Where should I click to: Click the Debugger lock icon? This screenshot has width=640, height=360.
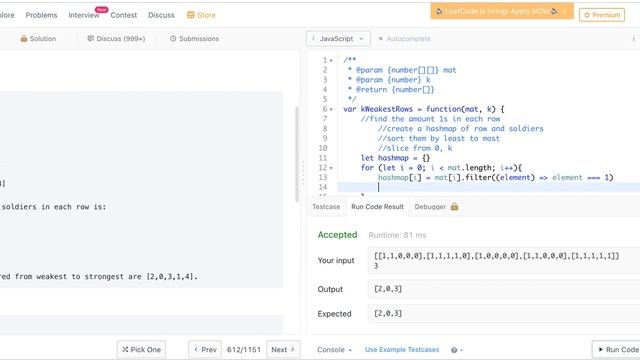454,207
